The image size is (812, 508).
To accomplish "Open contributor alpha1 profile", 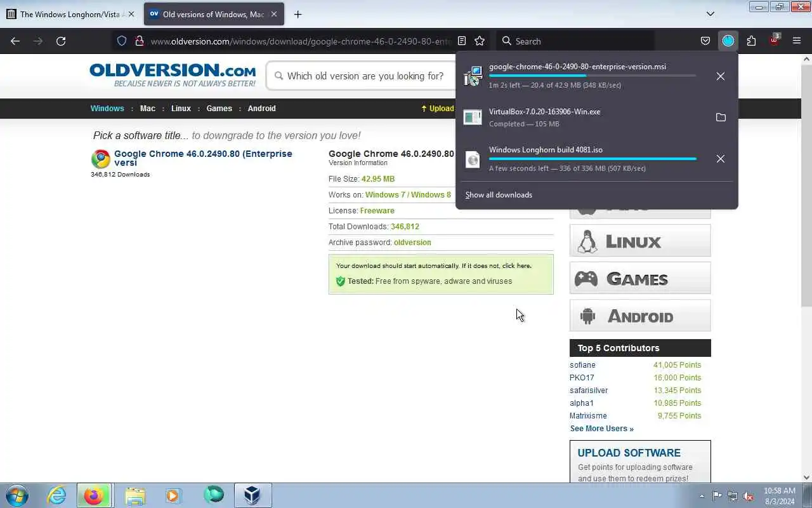I will [x=582, y=403].
